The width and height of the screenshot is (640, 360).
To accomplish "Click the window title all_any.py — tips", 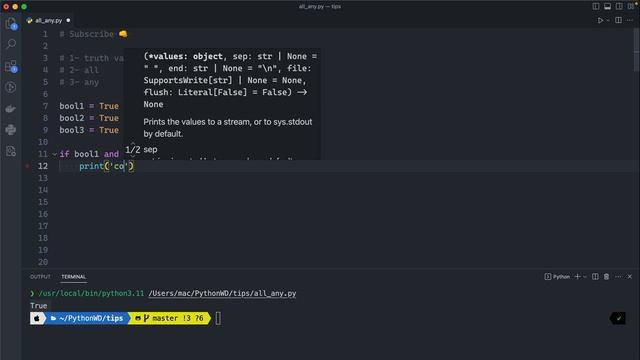I will [320, 7].
